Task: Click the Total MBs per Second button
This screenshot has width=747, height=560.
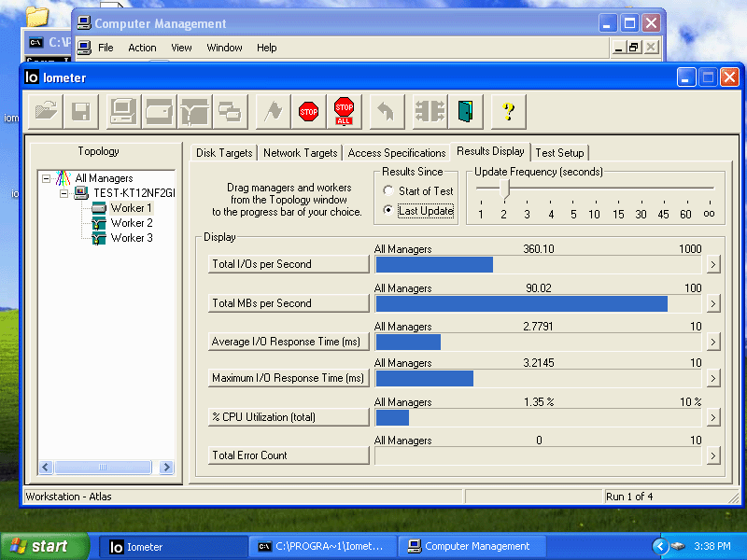Action: click(289, 303)
